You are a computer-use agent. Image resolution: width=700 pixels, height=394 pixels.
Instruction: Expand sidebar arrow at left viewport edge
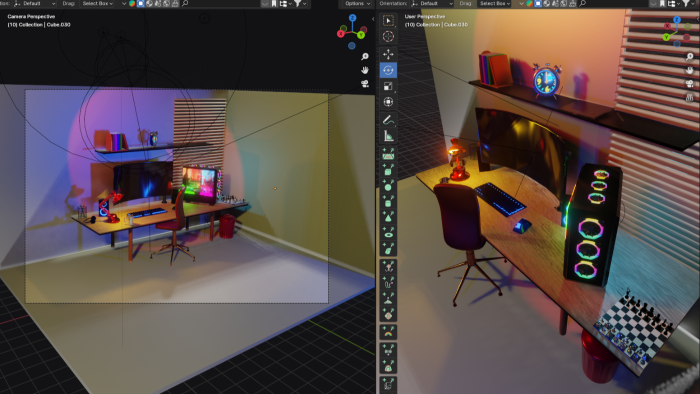[x=373, y=19]
